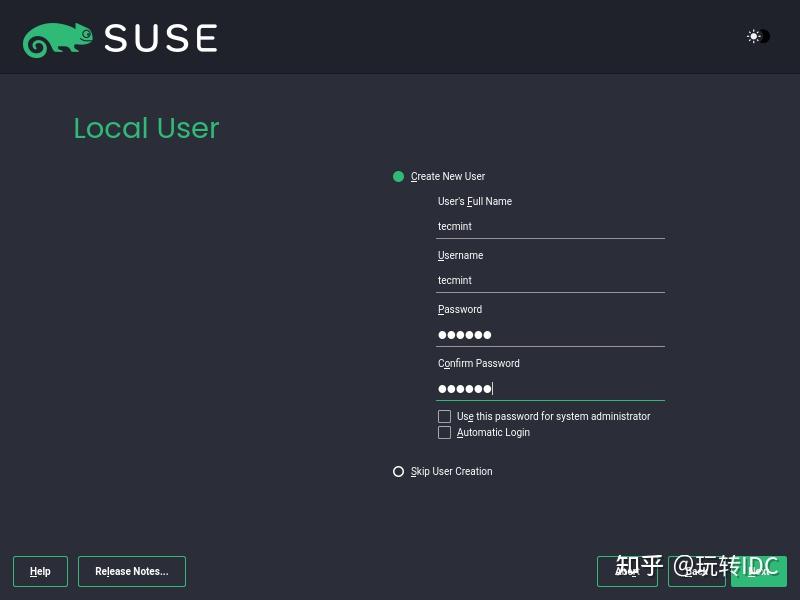Screen dimensions: 800x600
Task: Abort the installation
Action: pyautogui.click(x=627, y=572)
